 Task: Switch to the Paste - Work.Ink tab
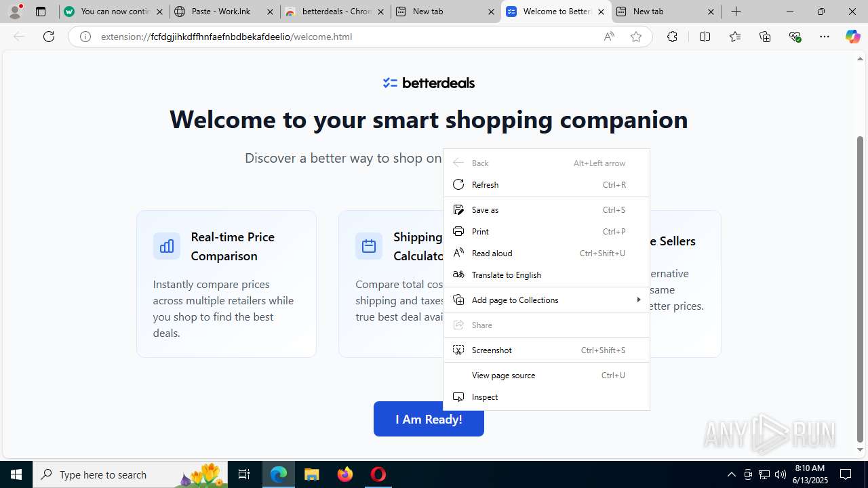coord(224,12)
